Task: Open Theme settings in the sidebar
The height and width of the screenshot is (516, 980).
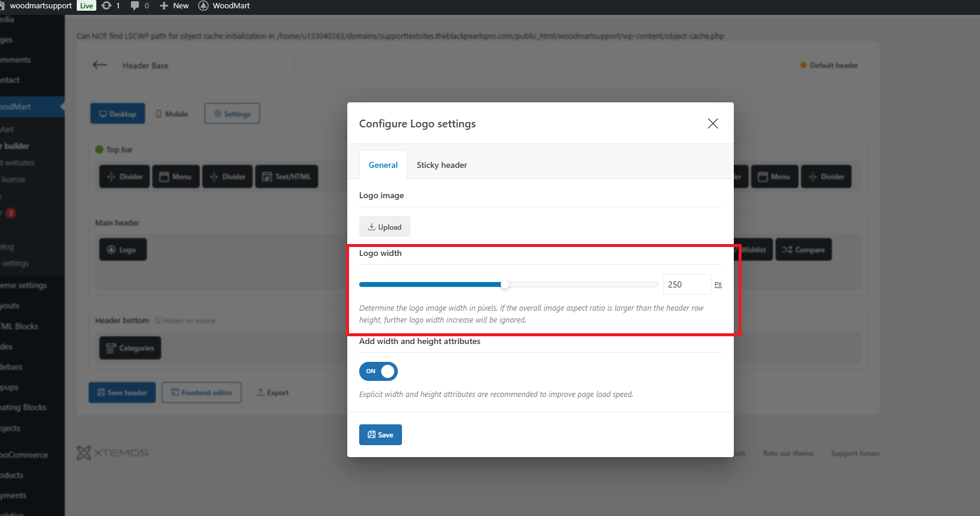Action: 24,285
